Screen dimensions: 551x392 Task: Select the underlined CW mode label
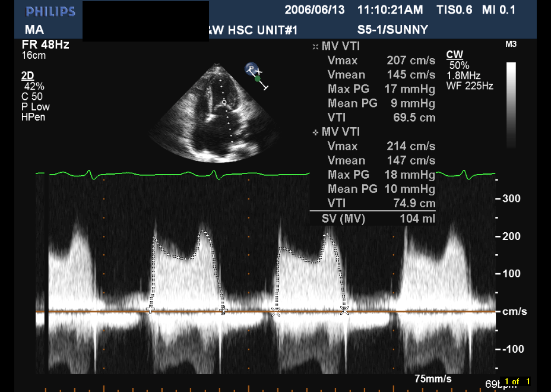point(454,55)
